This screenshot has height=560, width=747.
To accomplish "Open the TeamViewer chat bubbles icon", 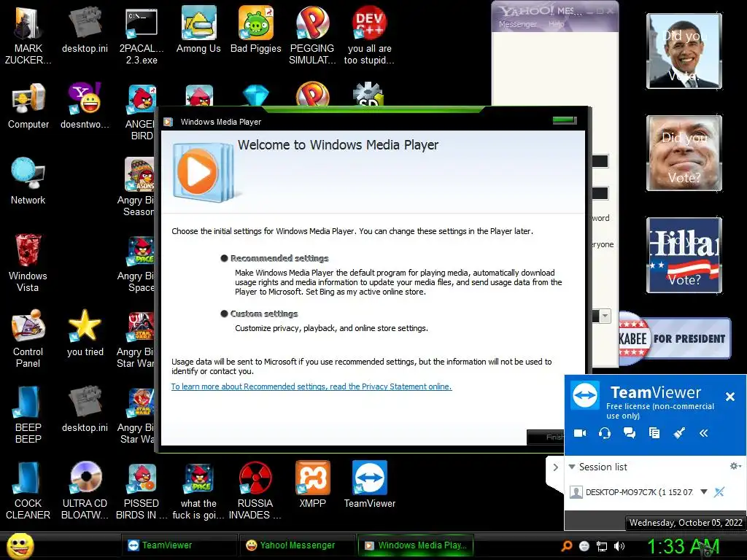I will (630, 433).
